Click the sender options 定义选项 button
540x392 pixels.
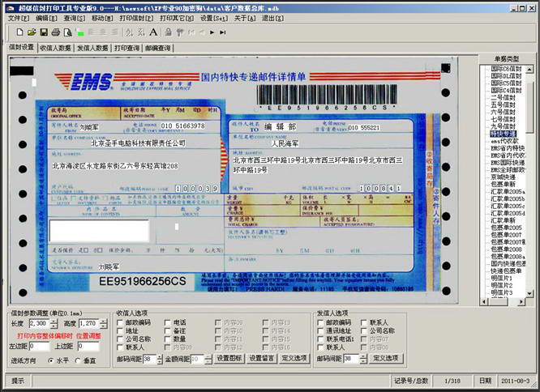click(x=386, y=358)
